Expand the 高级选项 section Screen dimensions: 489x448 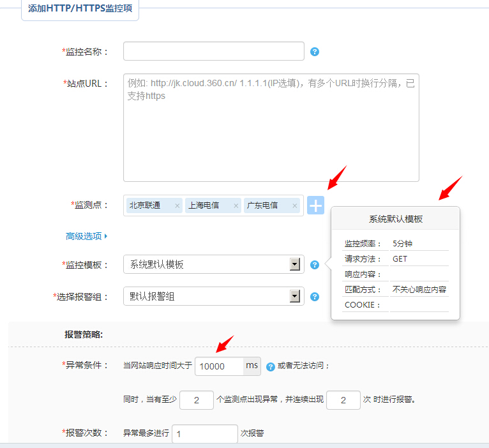click(x=86, y=236)
